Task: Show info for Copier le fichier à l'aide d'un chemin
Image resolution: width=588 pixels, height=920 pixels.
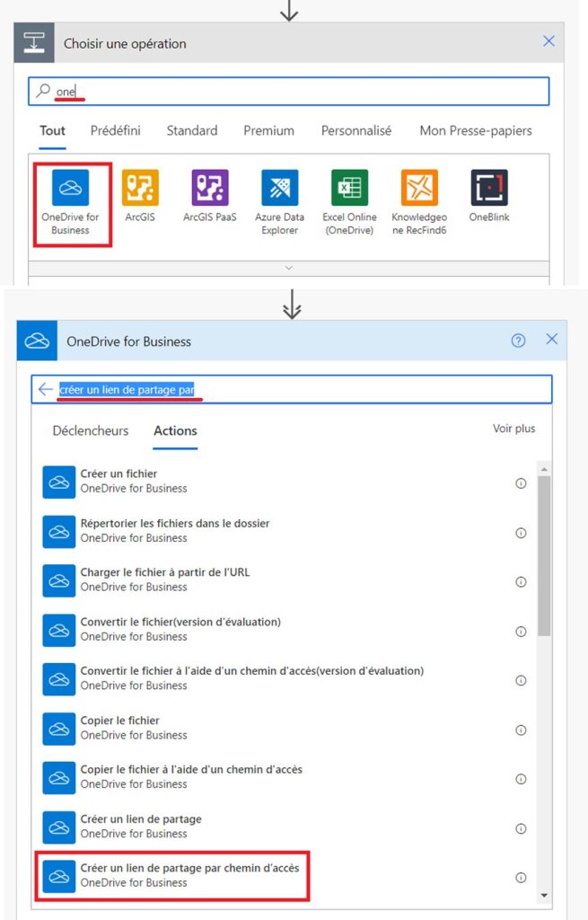Action: tap(521, 779)
